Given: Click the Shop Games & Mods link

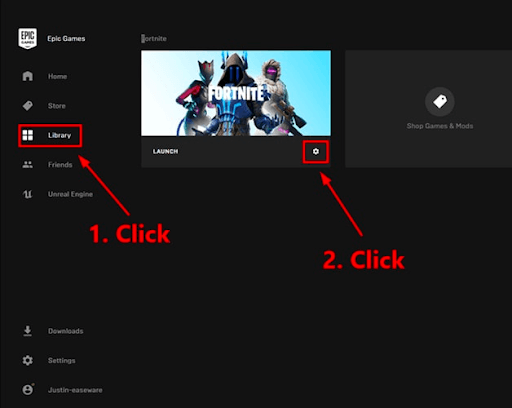Looking at the screenshot, I should coord(440,126).
